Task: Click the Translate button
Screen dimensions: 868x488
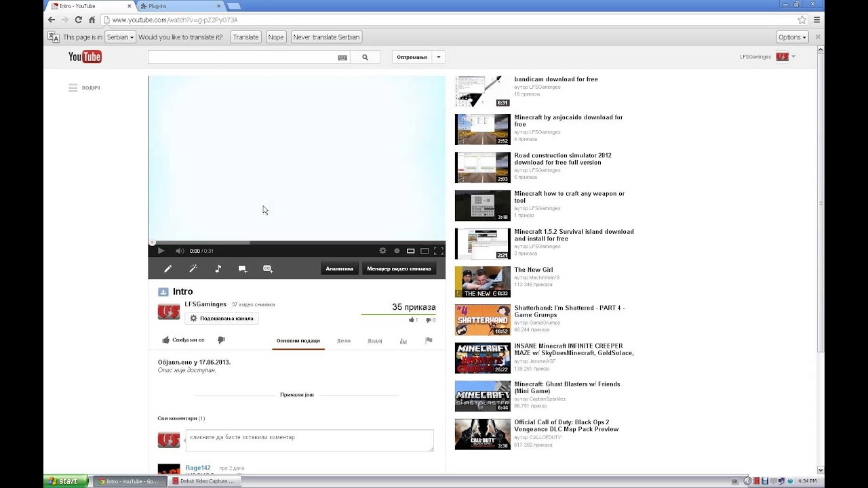Action: 245,37
